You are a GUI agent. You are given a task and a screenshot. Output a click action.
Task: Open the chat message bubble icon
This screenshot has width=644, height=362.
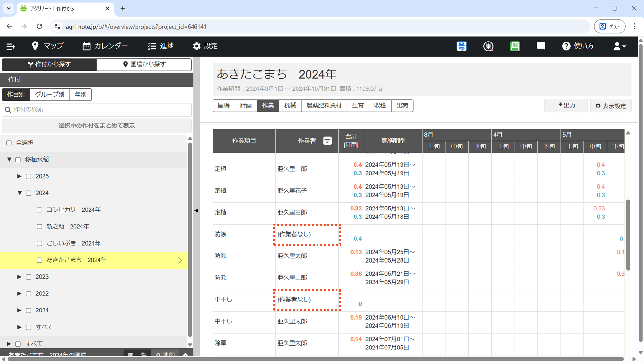click(541, 46)
